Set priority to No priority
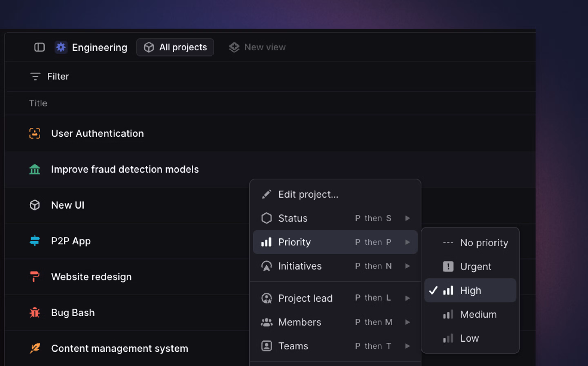588x366 pixels. coord(484,243)
